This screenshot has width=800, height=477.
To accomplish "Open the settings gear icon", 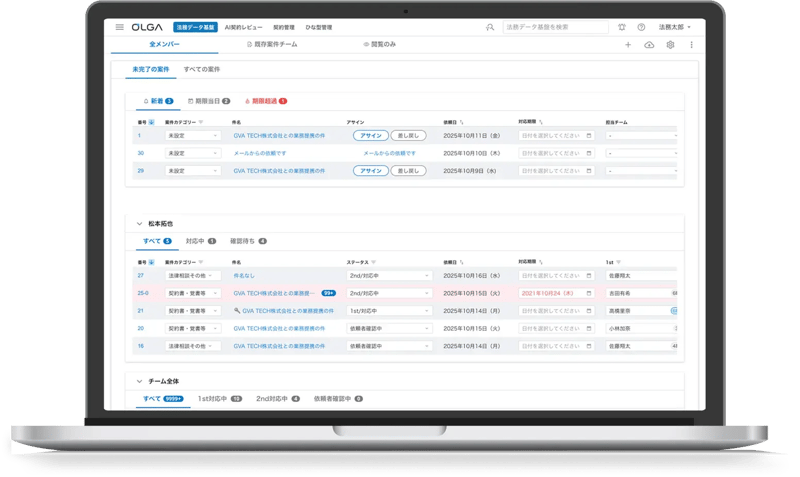I will [x=670, y=45].
